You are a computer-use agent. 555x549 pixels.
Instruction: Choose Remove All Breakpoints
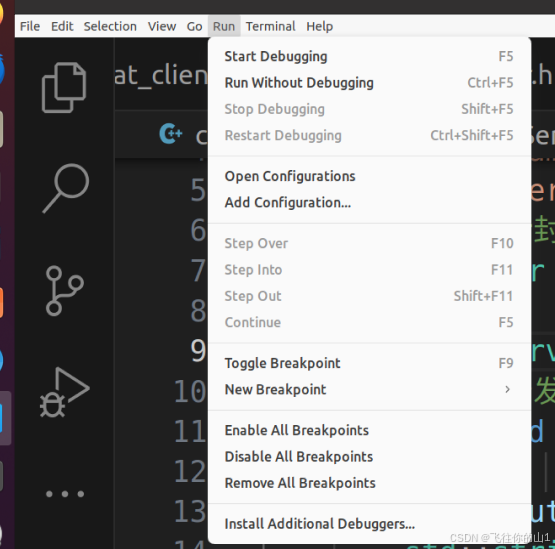(x=369, y=483)
